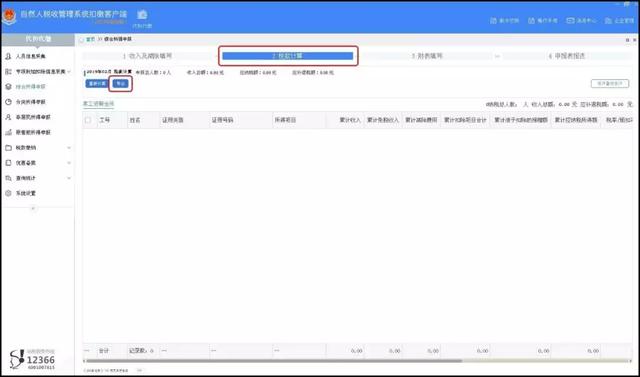The width and height of the screenshot is (640, 377).
Task: Click the 累计应纳税所得额 column header
Action: (576, 120)
